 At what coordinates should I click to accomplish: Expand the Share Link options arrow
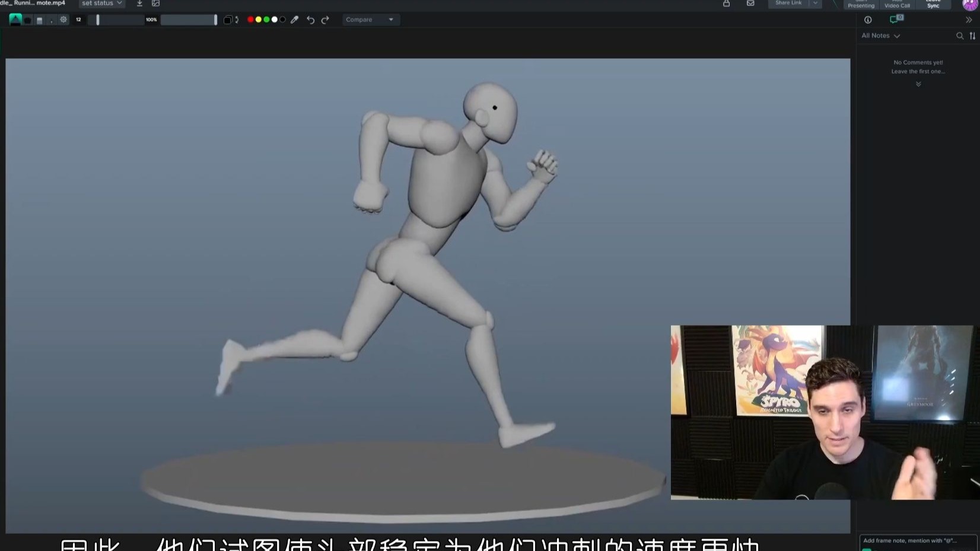(816, 4)
